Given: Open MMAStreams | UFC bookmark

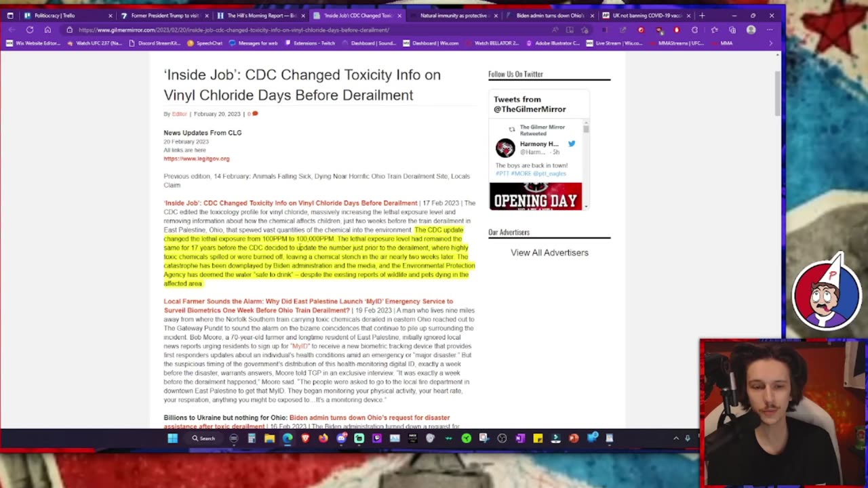Looking at the screenshot, I should pos(676,43).
